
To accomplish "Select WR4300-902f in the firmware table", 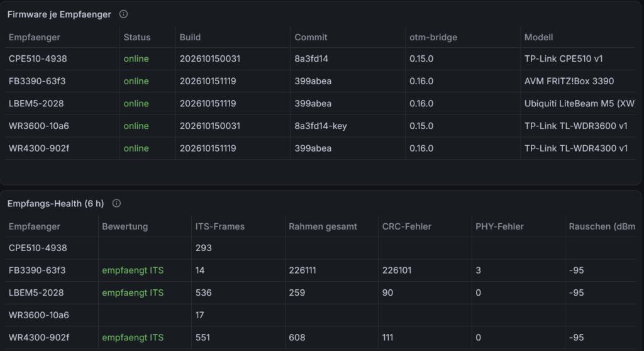I will 39,148.
